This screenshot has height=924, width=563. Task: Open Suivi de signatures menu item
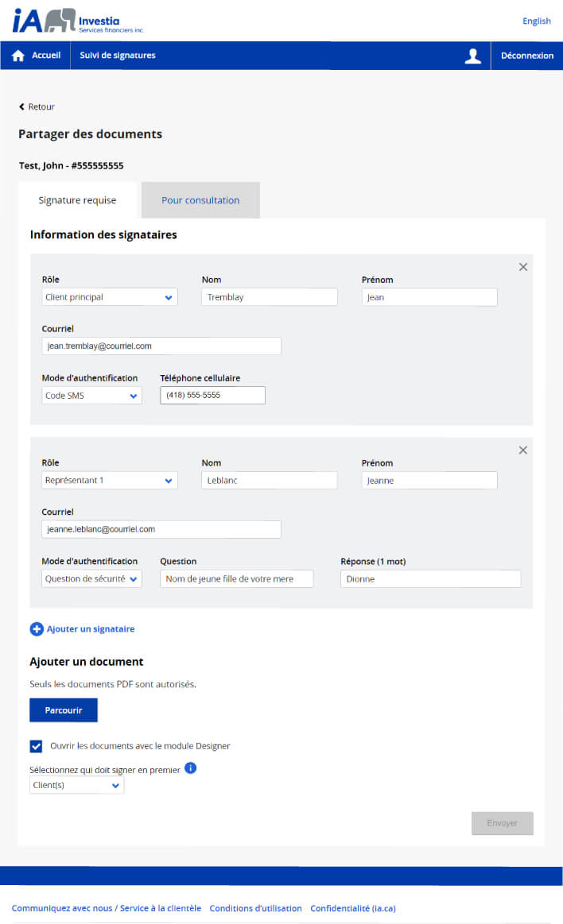pos(118,56)
